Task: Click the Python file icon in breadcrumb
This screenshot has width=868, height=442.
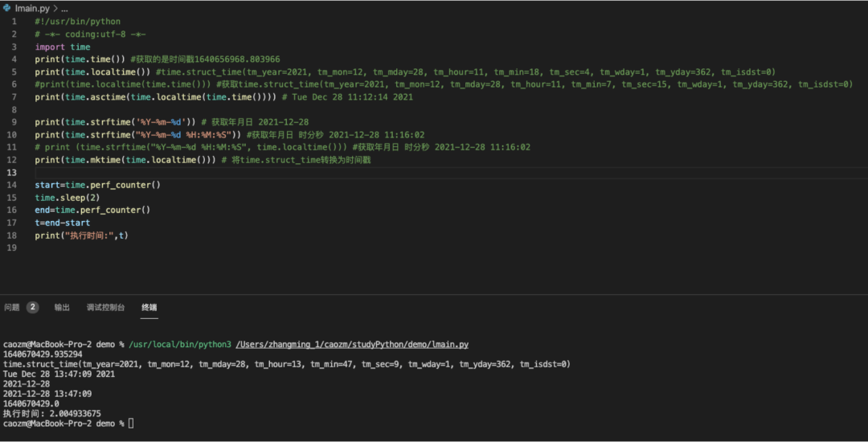Action: pos(6,8)
